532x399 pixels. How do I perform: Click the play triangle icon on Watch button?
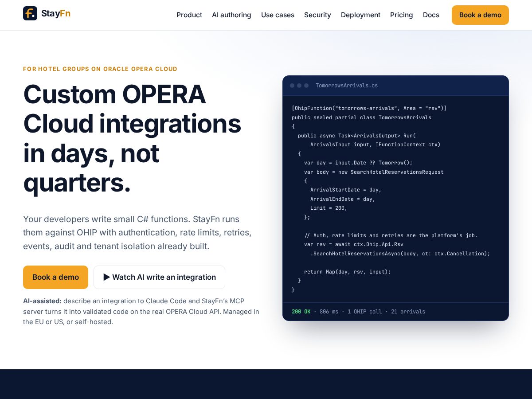[x=107, y=277]
